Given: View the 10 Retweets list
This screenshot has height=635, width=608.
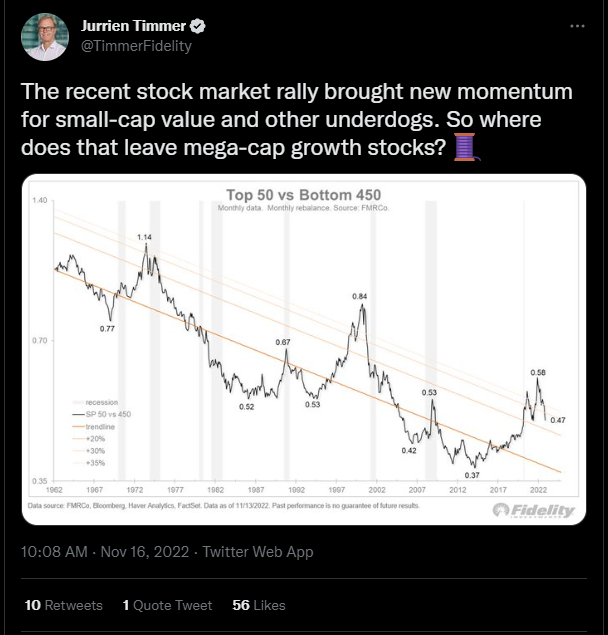Looking at the screenshot, I should pyautogui.click(x=64, y=605).
